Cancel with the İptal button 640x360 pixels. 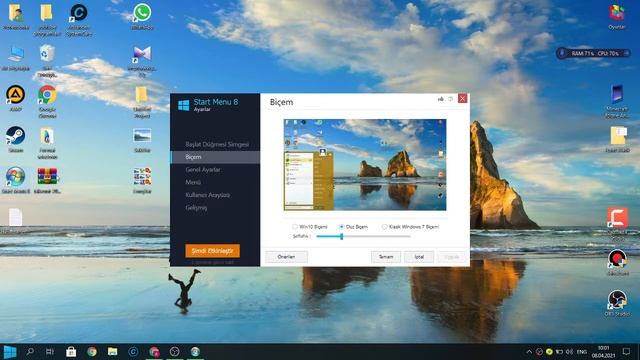[419, 257]
